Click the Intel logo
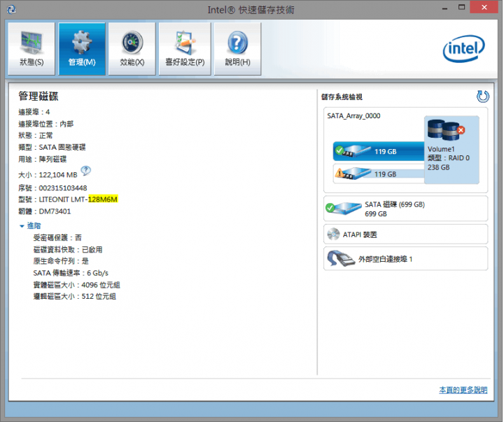Viewport: 504px width, 422px height. (464, 48)
